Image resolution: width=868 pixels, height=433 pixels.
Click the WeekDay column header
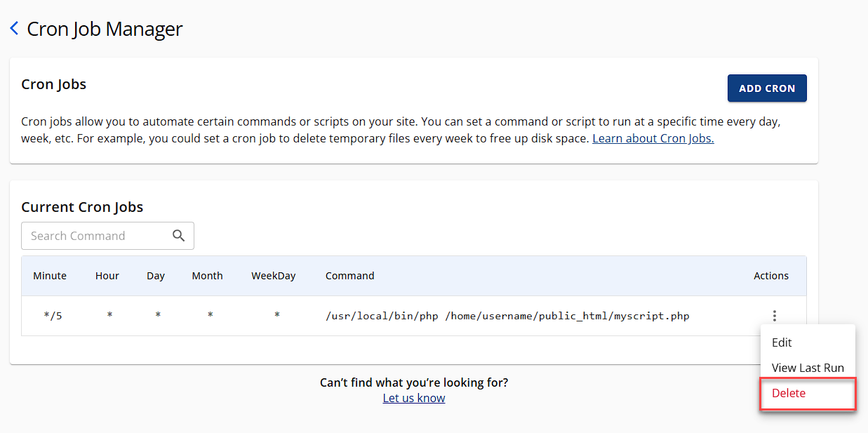click(274, 276)
